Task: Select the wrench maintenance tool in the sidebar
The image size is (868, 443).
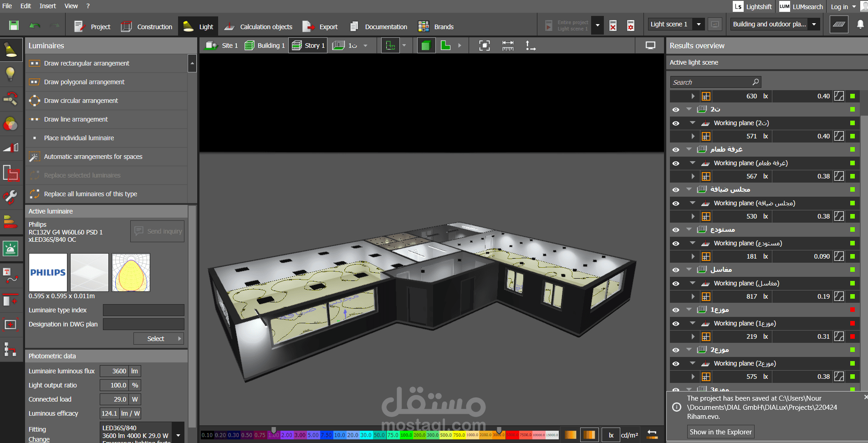Action: pyautogui.click(x=10, y=197)
